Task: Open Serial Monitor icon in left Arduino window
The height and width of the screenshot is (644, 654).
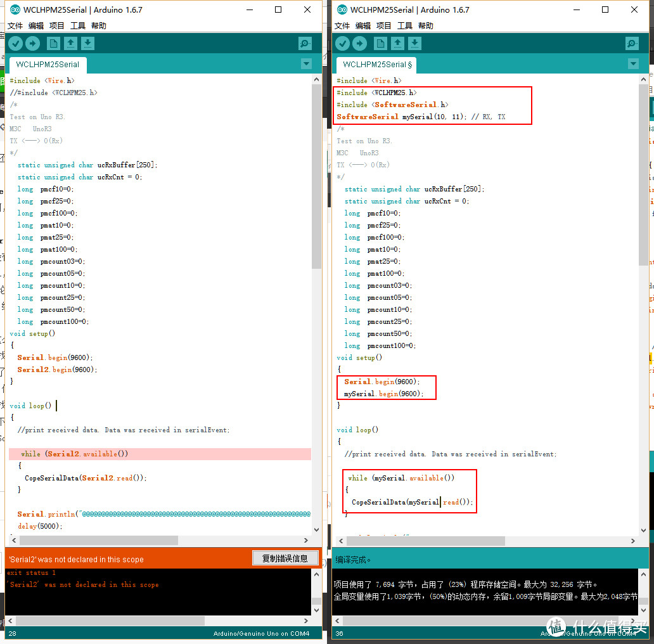Action: [x=305, y=43]
